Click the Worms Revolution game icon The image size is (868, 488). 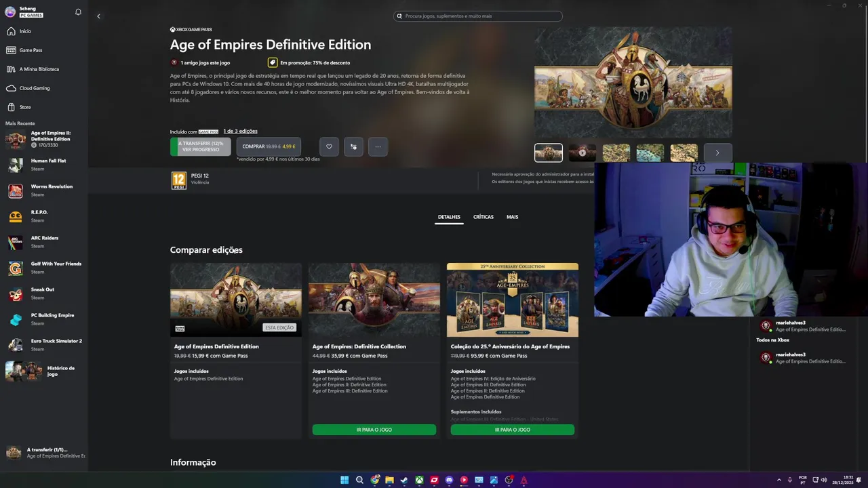pos(16,190)
